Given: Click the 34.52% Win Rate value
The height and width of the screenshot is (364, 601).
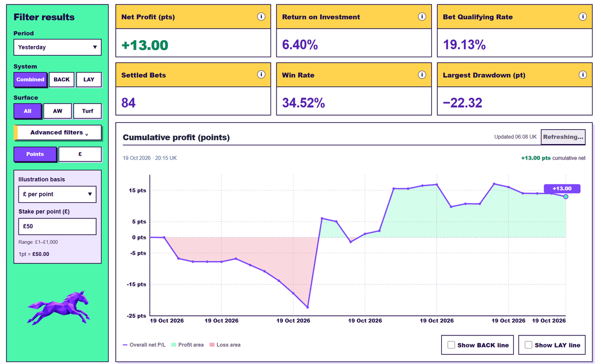Looking at the screenshot, I should (x=304, y=103).
